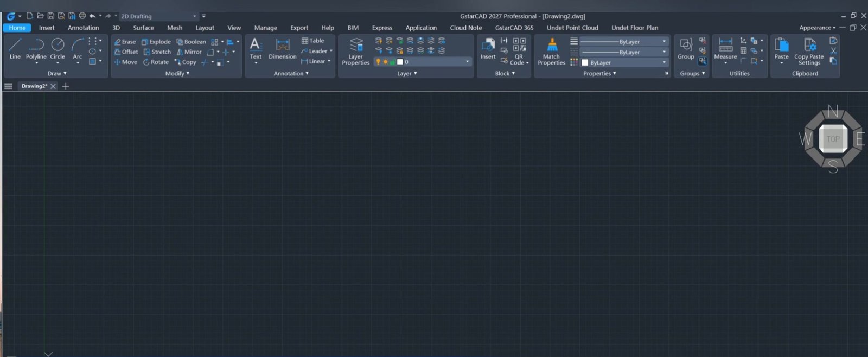868x357 pixels.
Task: Click the TOP face of the ViewCube
Action: tap(833, 139)
